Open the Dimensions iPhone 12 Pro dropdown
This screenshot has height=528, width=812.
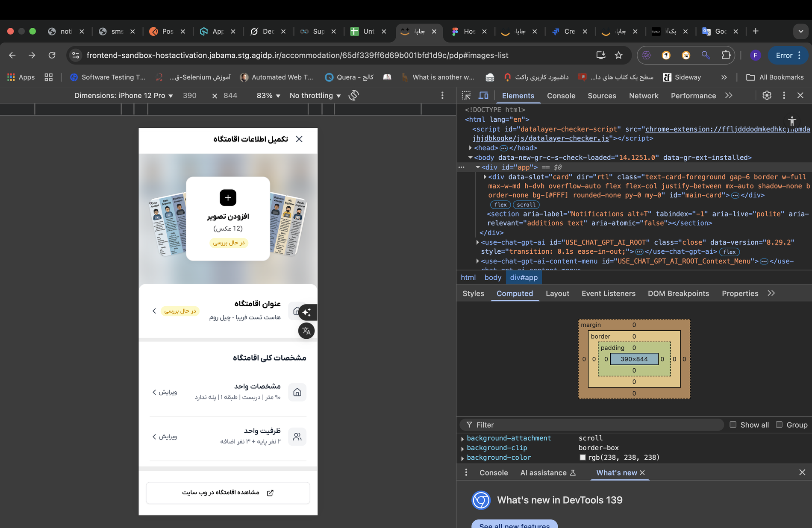pyautogui.click(x=124, y=96)
